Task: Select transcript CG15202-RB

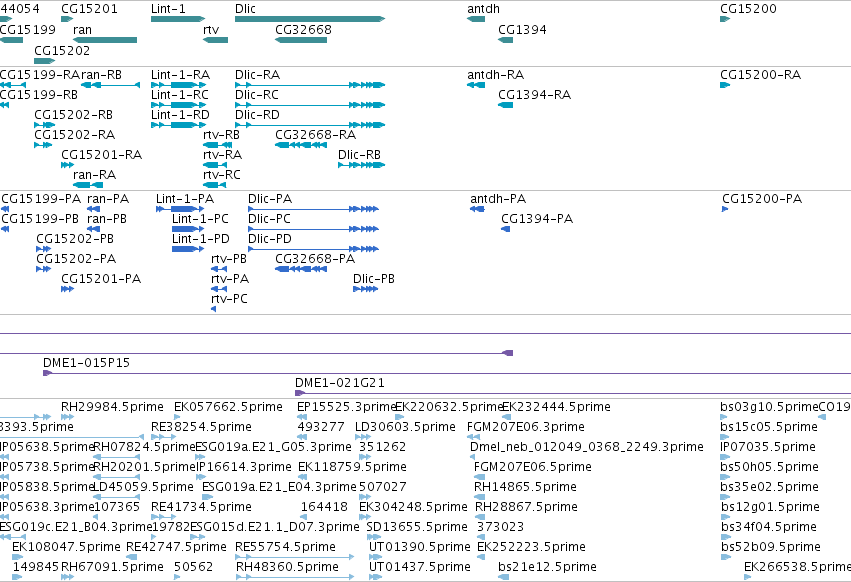Action: 45,125
